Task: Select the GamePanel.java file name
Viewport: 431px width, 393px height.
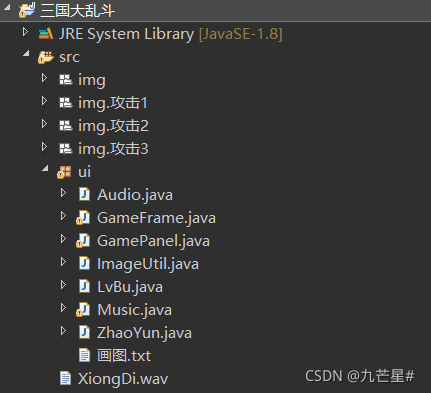Action: tap(153, 241)
